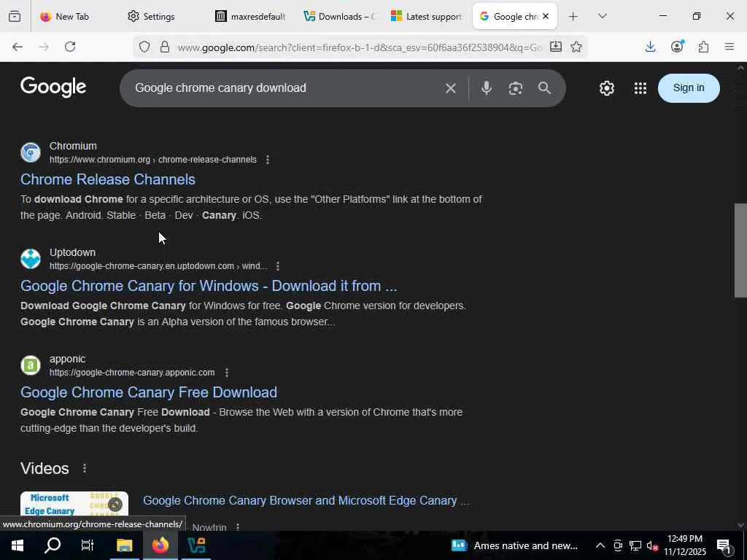Open the Microsoft Edge Canary video thumbnail

pyautogui.click(x=74, y=503)
